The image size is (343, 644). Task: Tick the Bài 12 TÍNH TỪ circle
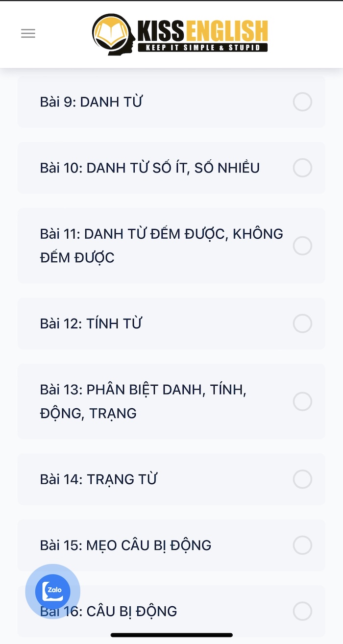302,323
